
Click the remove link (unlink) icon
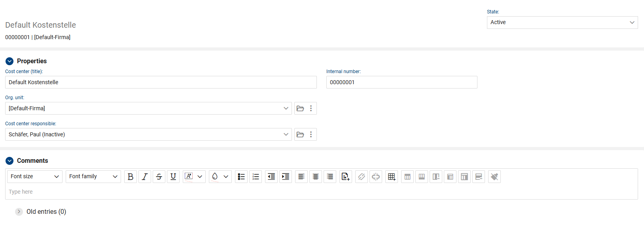pyautogui.click(x=376, y=177)
